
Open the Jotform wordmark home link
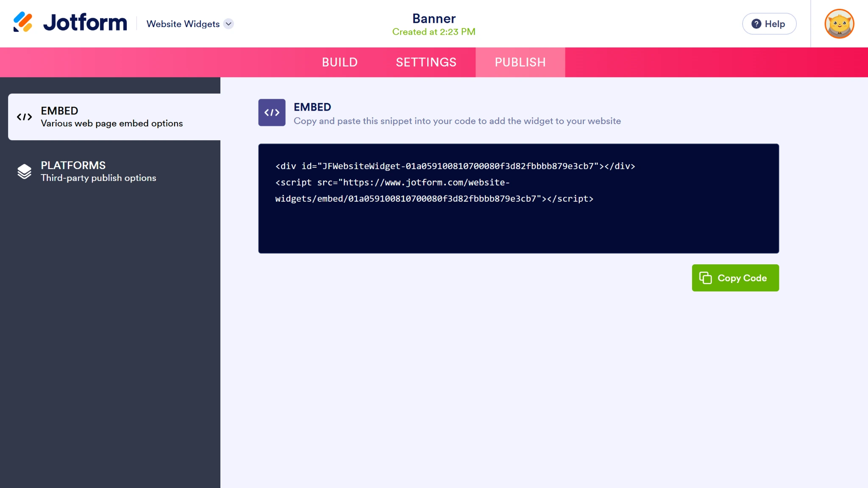point(85,22)
